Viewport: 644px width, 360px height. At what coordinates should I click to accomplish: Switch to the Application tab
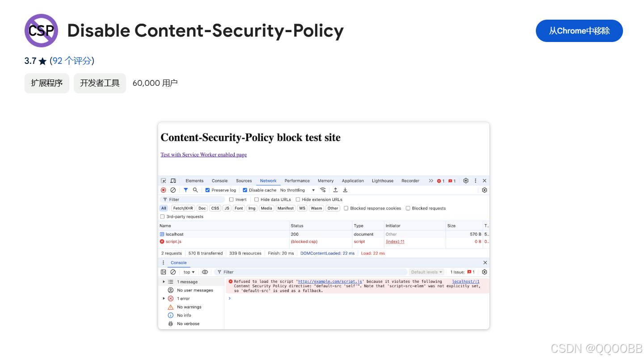(x=353, y=181)
